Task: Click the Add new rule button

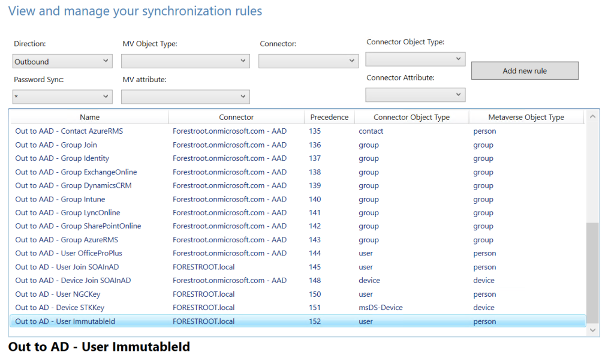Action: [x=525, y=71]
